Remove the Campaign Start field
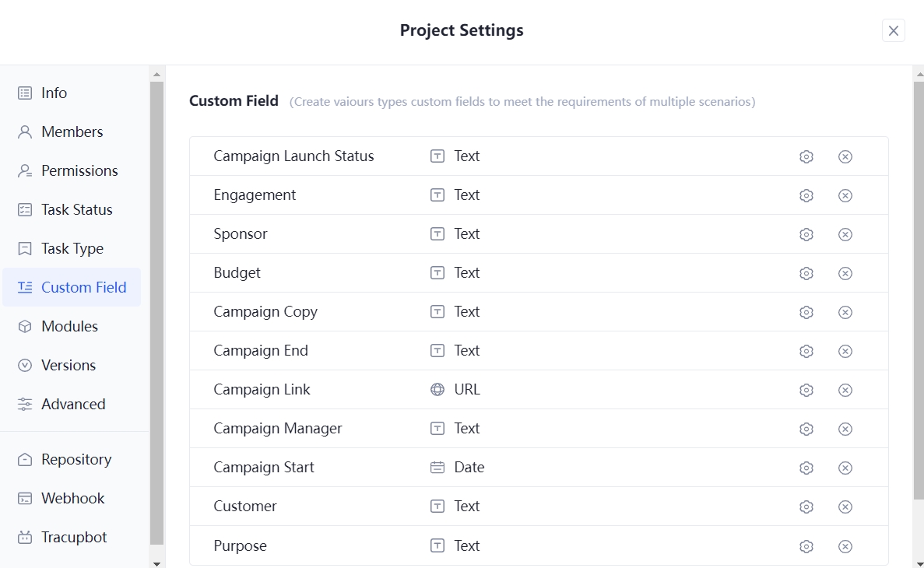The height and width of the screenshot is (568, 924). 845,468
